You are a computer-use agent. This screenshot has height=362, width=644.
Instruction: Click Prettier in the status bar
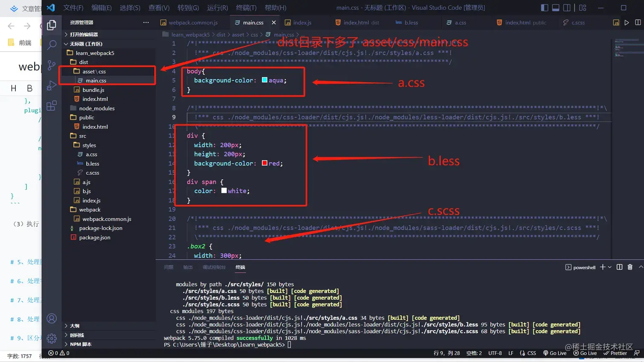[615, 353]
